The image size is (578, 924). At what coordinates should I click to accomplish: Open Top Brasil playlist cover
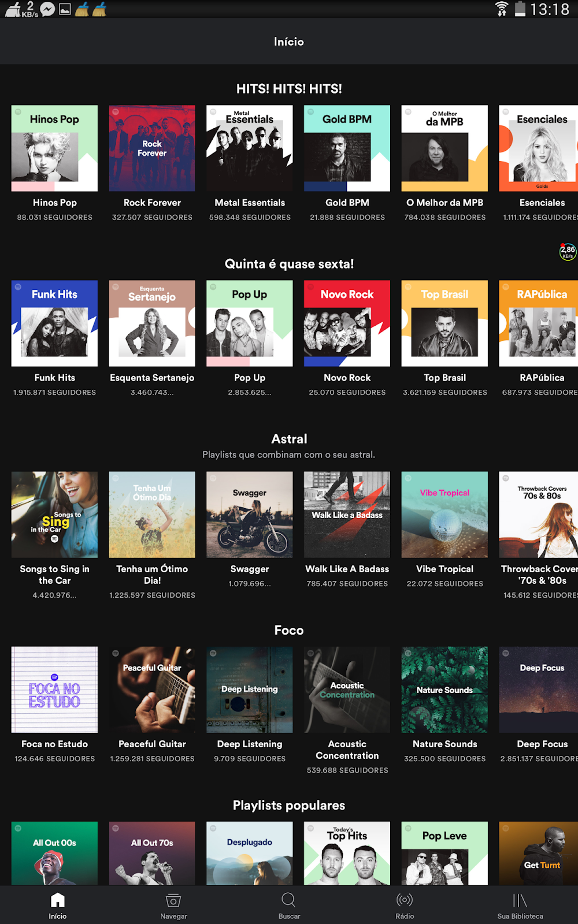point(445,323)
